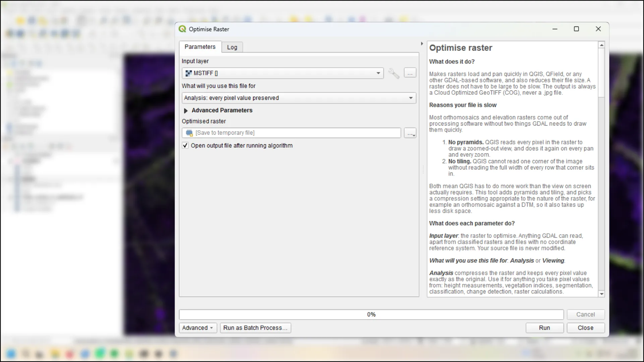
Task: Click the help panel scroll-up arrow
Action: (x=601, y=45)
